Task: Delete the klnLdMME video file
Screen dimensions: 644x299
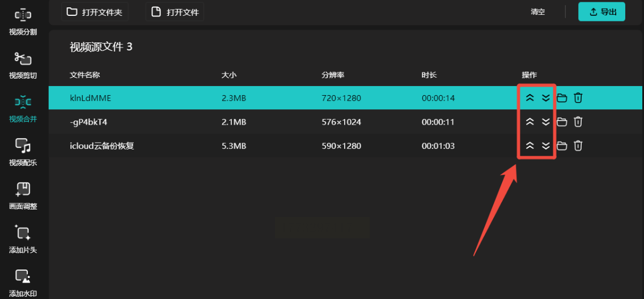Action: (578, 98)
